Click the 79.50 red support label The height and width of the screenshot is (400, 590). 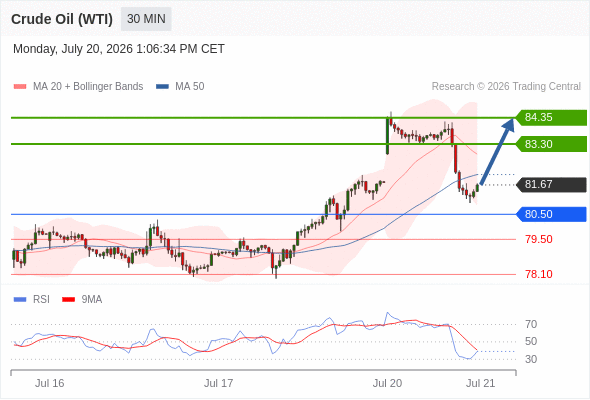pyautogui.click(x=539, y=239)
